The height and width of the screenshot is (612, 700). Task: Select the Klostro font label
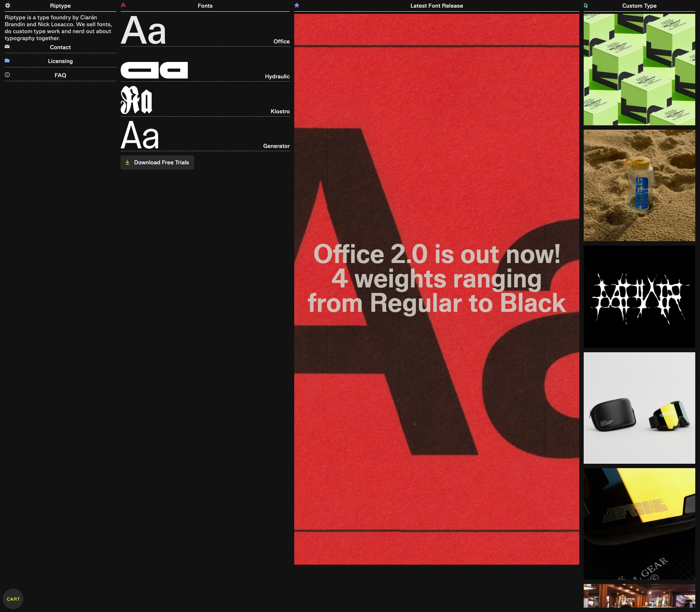point(280,111)
